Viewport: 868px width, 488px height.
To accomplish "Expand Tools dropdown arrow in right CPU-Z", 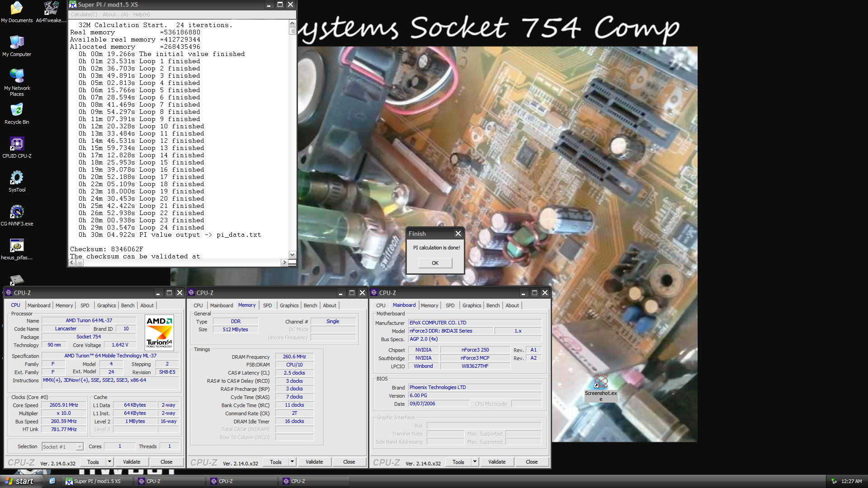I will click(x=475, y=462).
